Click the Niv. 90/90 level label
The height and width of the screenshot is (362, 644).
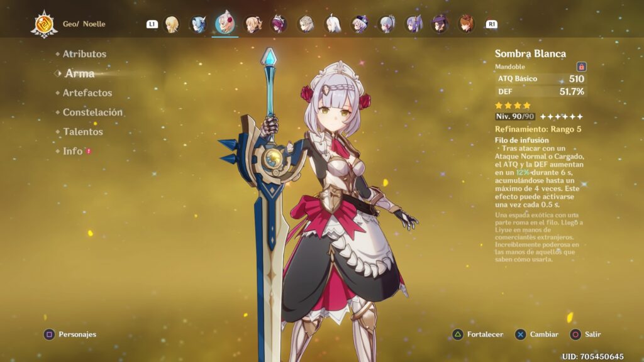pos(514,116)
